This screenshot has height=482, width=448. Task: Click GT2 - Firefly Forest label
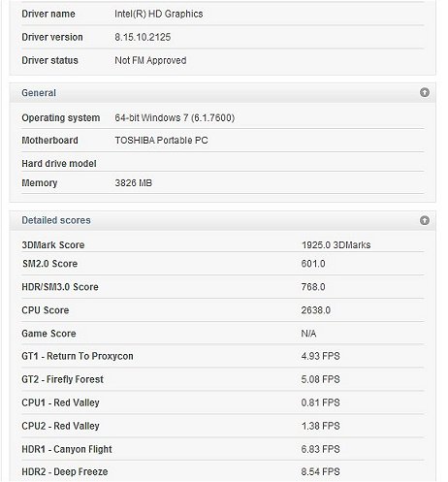pyautogui.click(x=62, y=379)
